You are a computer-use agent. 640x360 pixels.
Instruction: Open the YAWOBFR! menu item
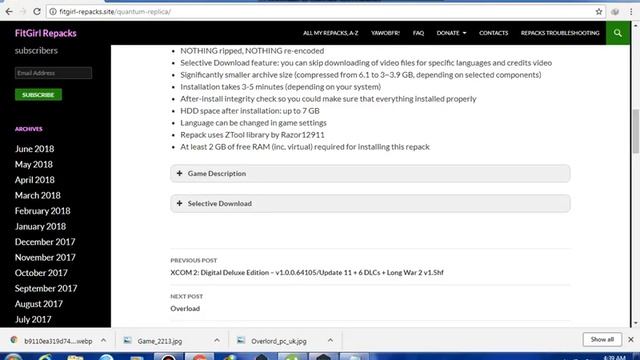385,33
